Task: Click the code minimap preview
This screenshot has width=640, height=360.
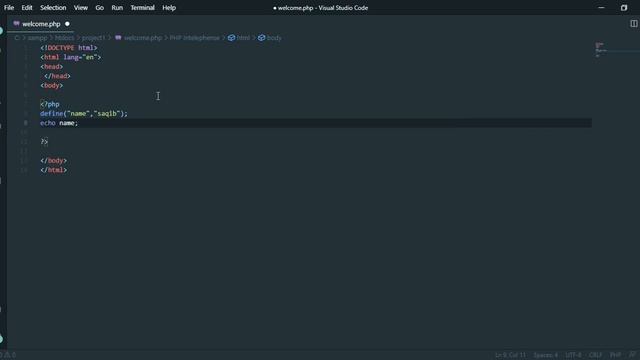Action: pyautogui.click(x=601, y=49)
